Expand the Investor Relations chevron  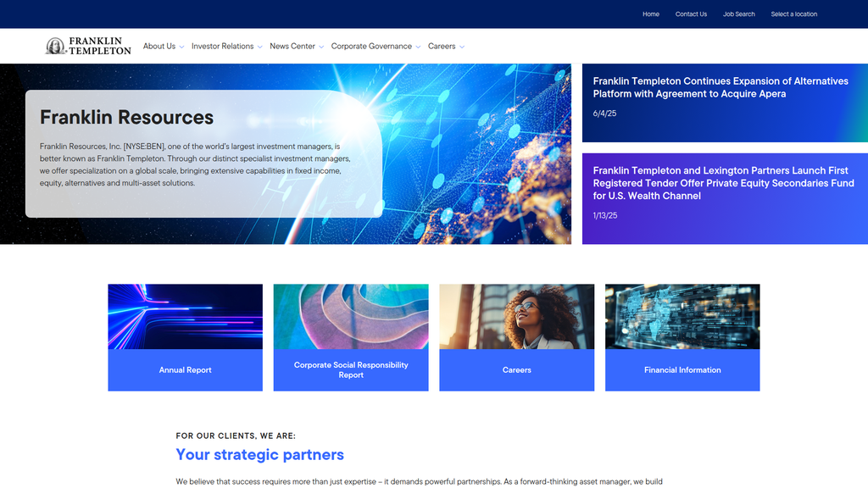(259, 47)
